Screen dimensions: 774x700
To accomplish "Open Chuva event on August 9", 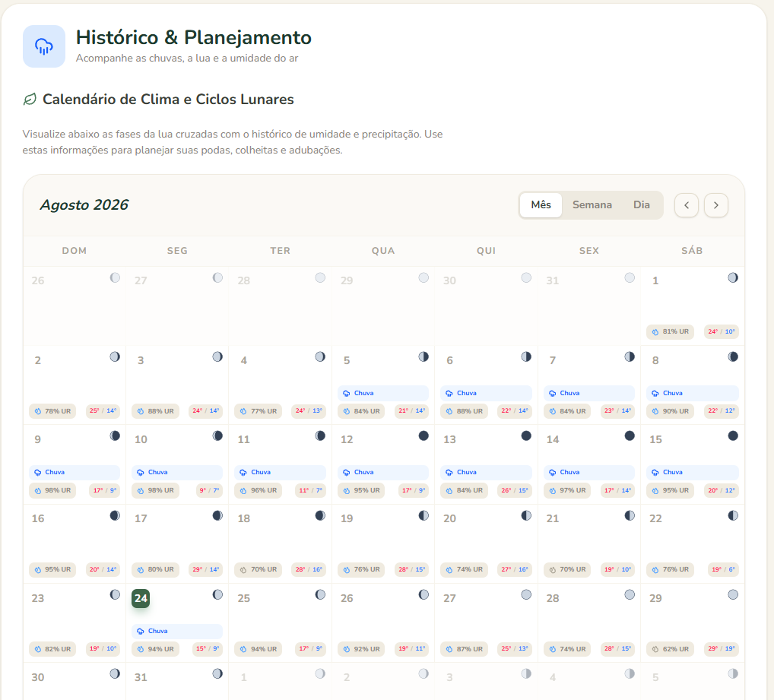I will pyautogui.click(x=75, y=472).
